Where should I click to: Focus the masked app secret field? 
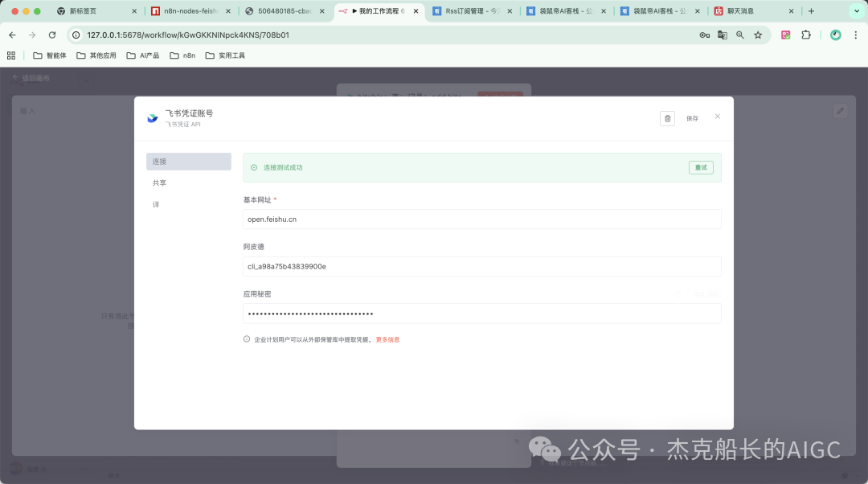(481, 314)
